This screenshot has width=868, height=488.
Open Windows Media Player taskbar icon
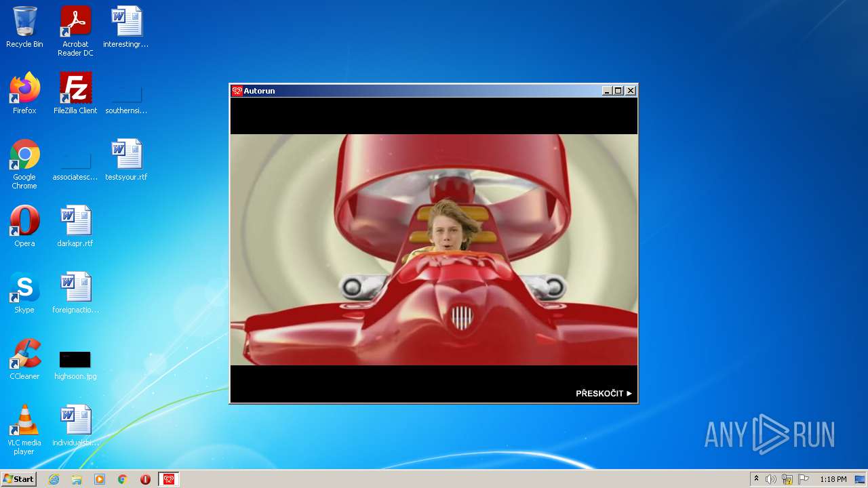coord(100,479)
